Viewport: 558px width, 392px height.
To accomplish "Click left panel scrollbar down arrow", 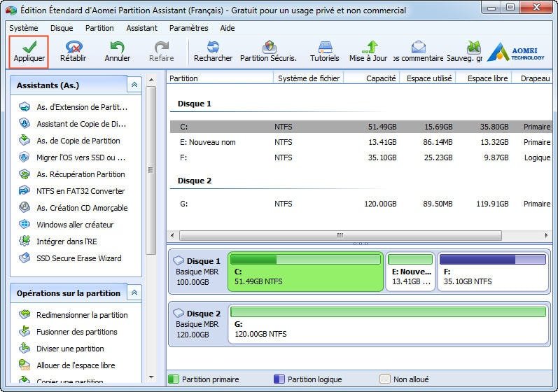I will [151, 377].
